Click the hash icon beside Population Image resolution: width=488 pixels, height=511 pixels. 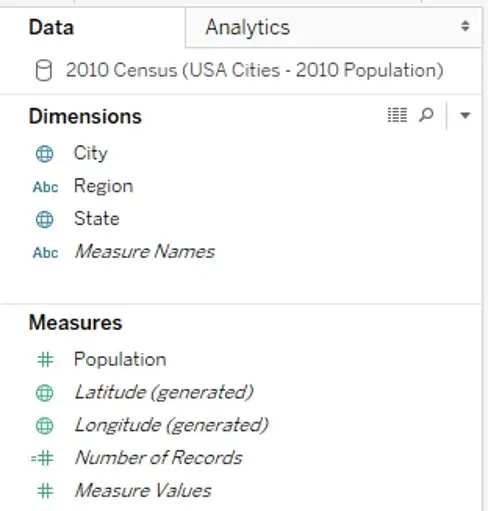click(x=45, y=360)
